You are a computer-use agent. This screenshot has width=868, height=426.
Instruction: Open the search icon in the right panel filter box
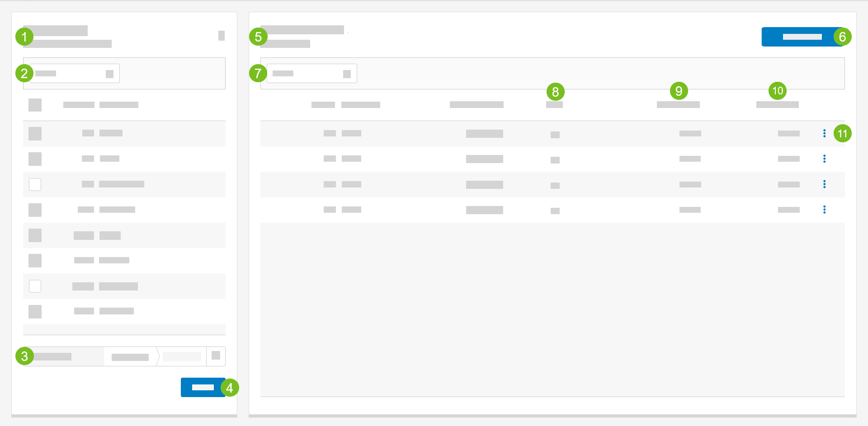tap(347, 73)
